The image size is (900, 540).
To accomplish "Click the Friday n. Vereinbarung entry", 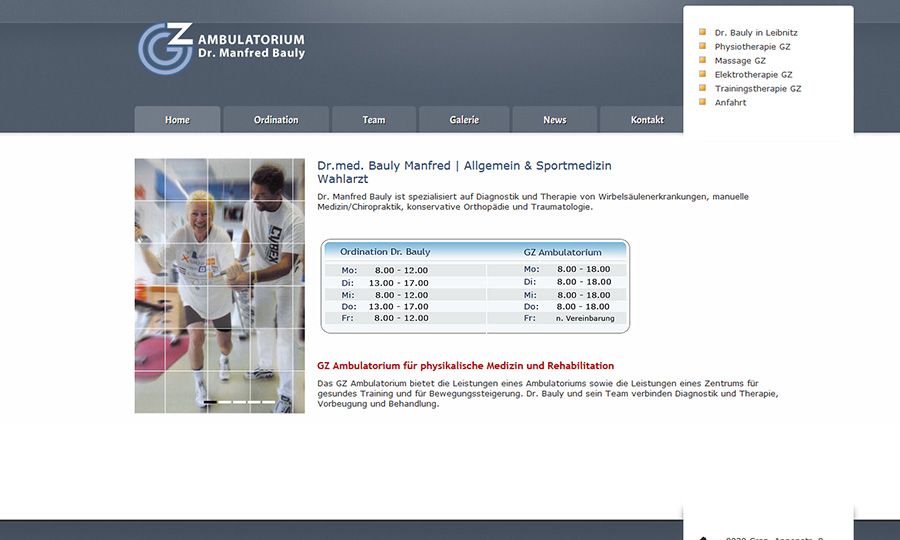I will pos(585,318).
